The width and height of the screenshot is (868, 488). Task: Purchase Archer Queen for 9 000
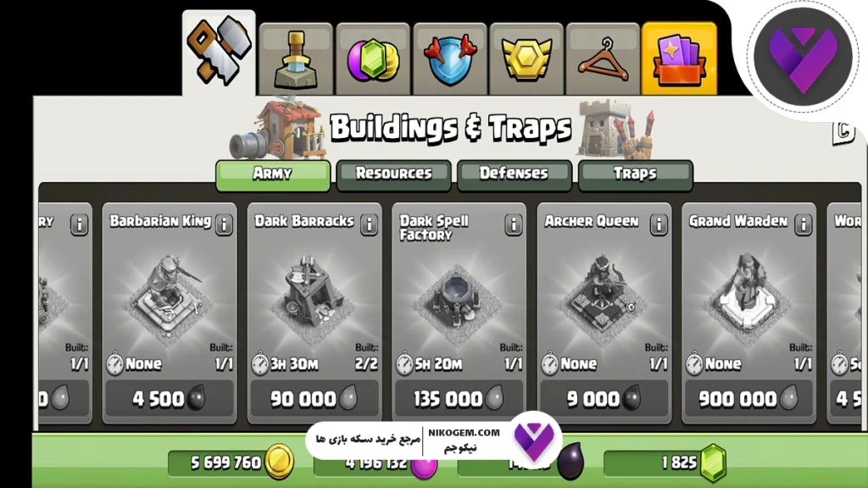click(604, 398)
